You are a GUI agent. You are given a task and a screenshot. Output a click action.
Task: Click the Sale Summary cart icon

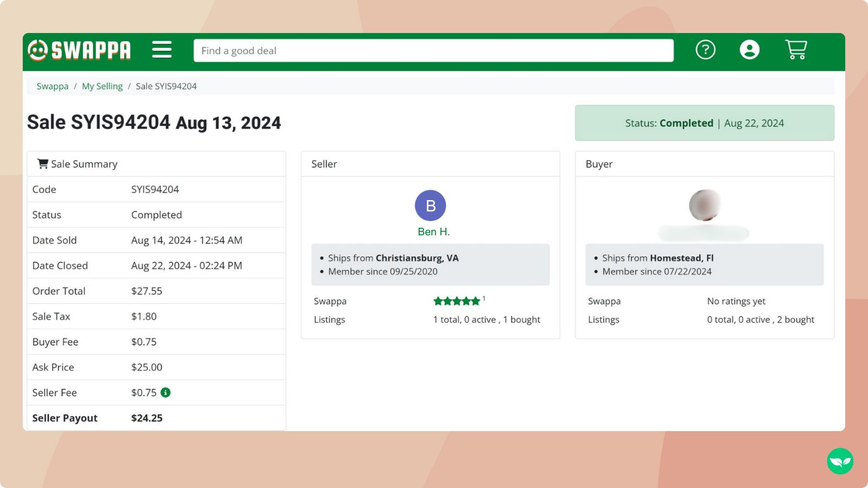pos(42,164)
